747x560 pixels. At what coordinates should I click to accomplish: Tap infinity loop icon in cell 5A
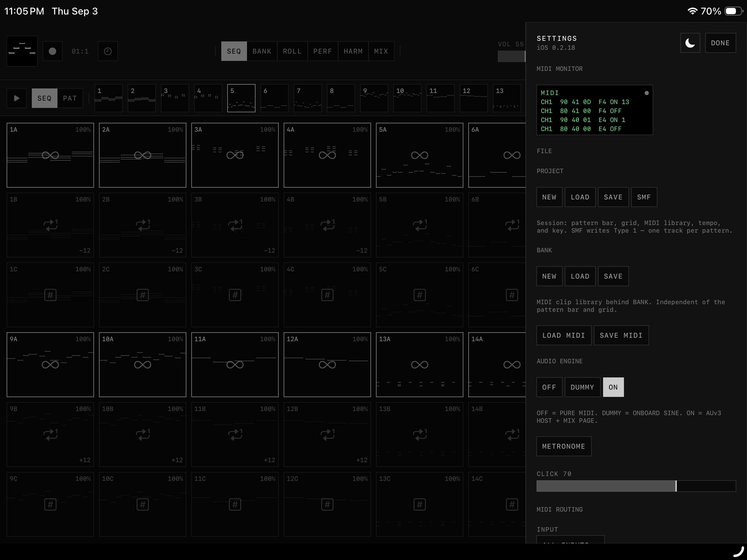coord(419,155)
